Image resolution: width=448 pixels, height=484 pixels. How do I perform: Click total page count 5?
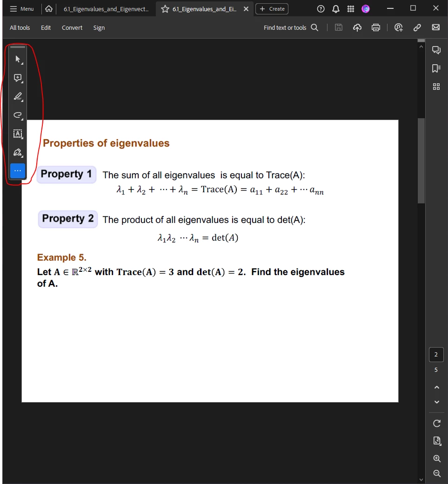[436, 370]
